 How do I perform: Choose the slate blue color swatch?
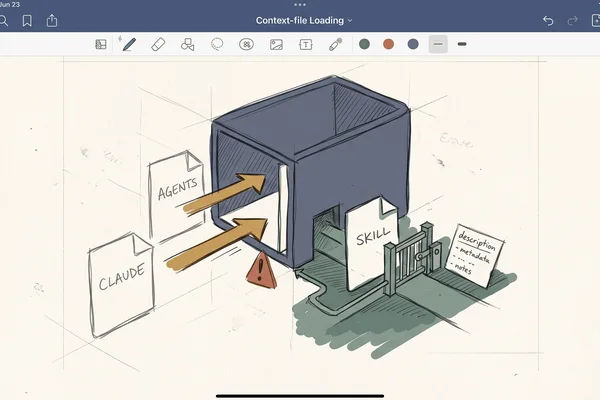pos(413,44)
